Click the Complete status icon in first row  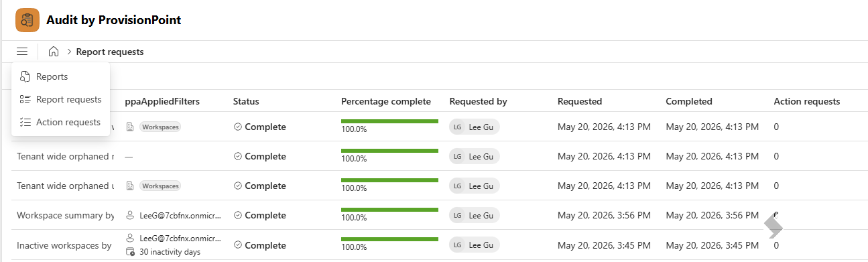click(x=237, y=127)
